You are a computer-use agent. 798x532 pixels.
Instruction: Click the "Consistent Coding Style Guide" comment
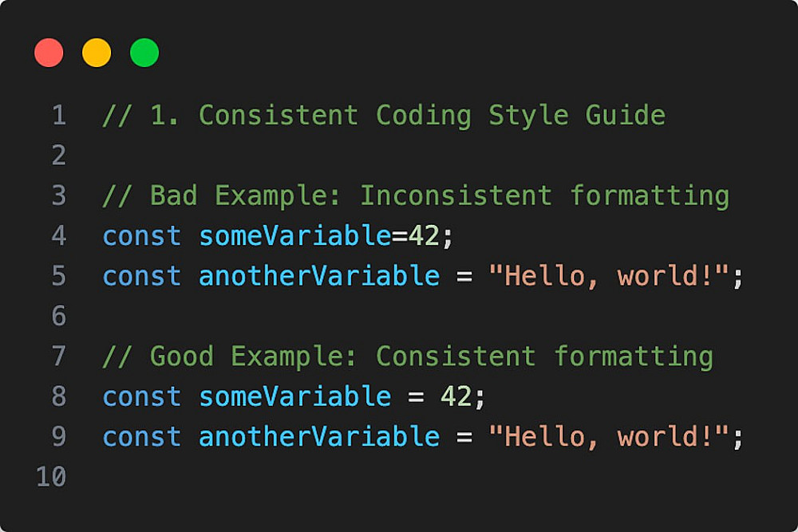432,116
